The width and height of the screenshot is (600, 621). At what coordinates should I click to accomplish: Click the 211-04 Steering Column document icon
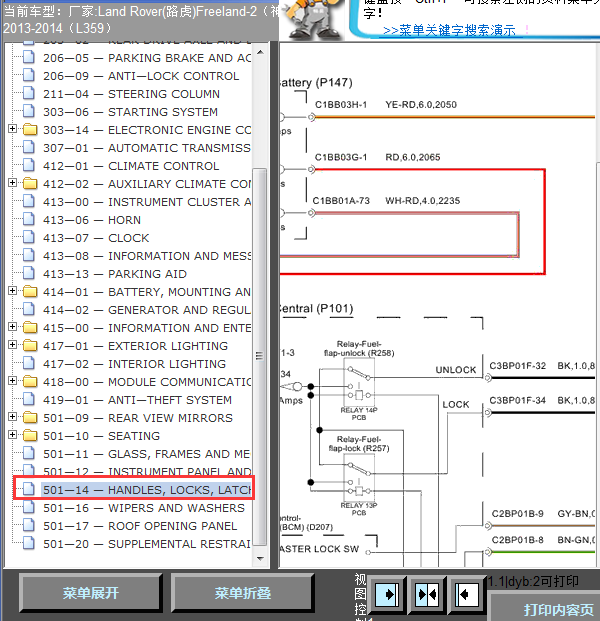(29, 93)
